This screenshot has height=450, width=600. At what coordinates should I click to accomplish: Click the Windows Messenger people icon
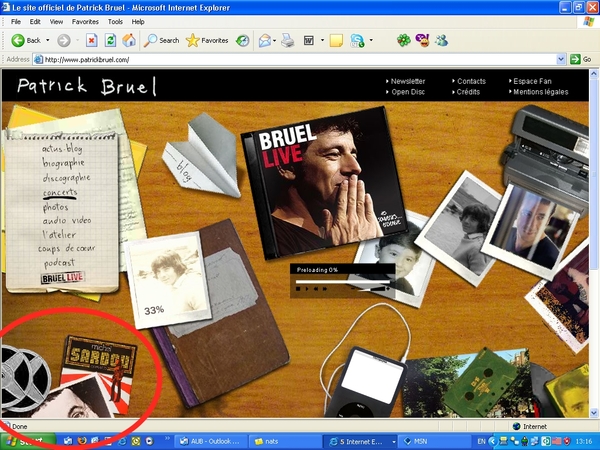tap(441, 40)
